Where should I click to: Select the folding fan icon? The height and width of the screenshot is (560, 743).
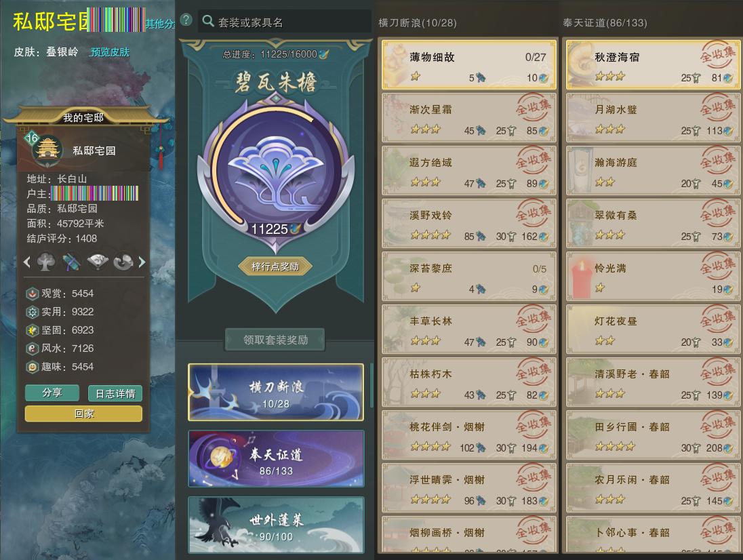98,262
